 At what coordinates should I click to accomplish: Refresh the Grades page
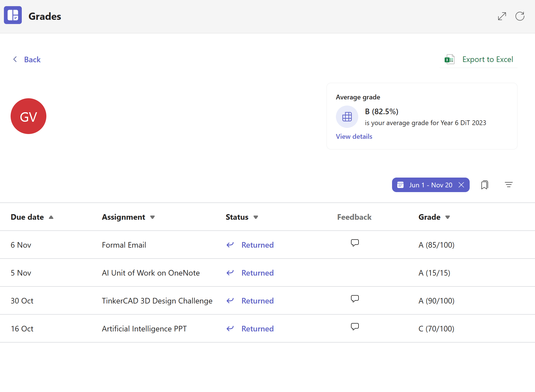520,16
